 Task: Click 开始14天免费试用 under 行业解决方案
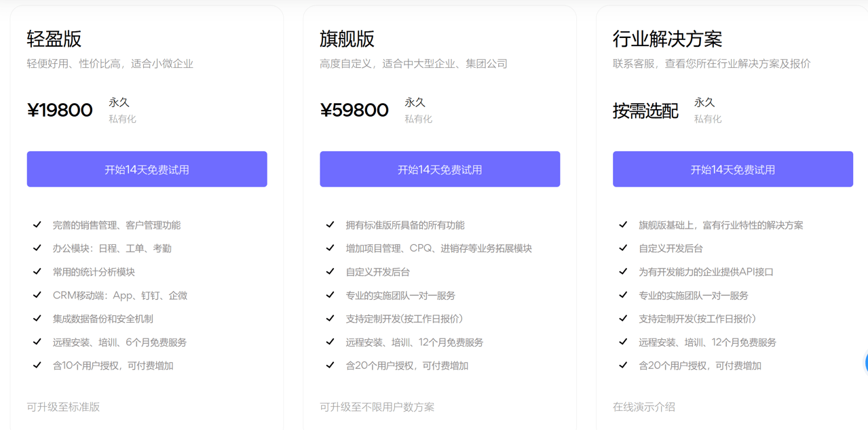732,169
